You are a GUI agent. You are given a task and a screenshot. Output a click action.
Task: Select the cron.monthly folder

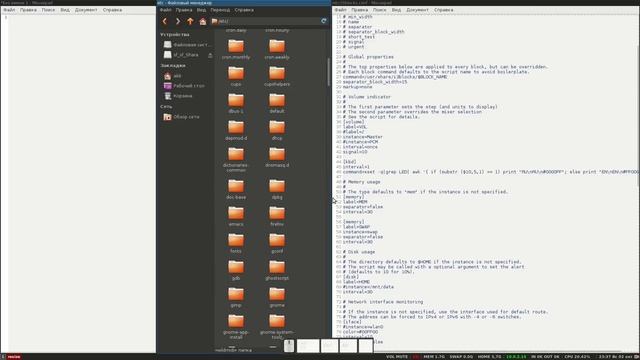pyautogui.click(x=236, y=49)
